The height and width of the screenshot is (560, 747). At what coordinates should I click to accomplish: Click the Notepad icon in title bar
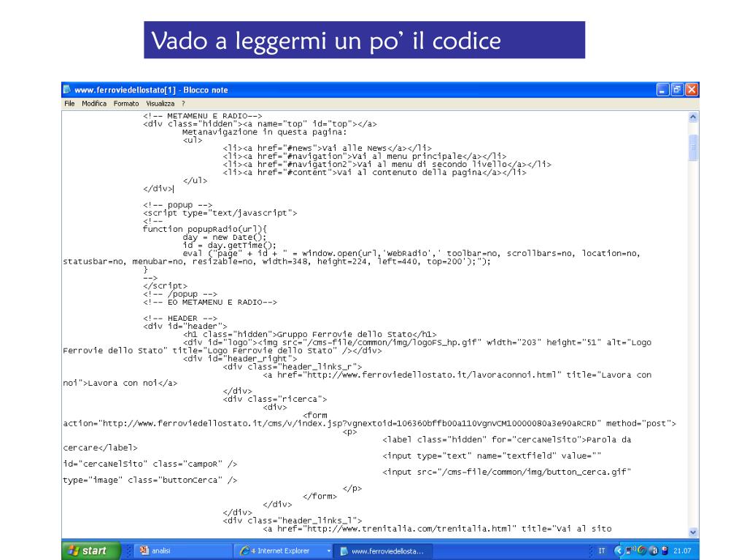click(67, 90)
